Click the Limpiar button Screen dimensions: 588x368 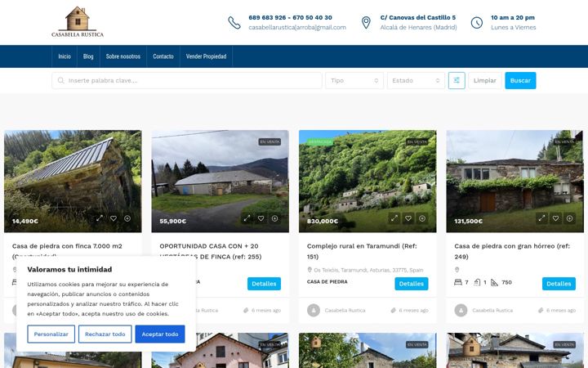[485, 80]
